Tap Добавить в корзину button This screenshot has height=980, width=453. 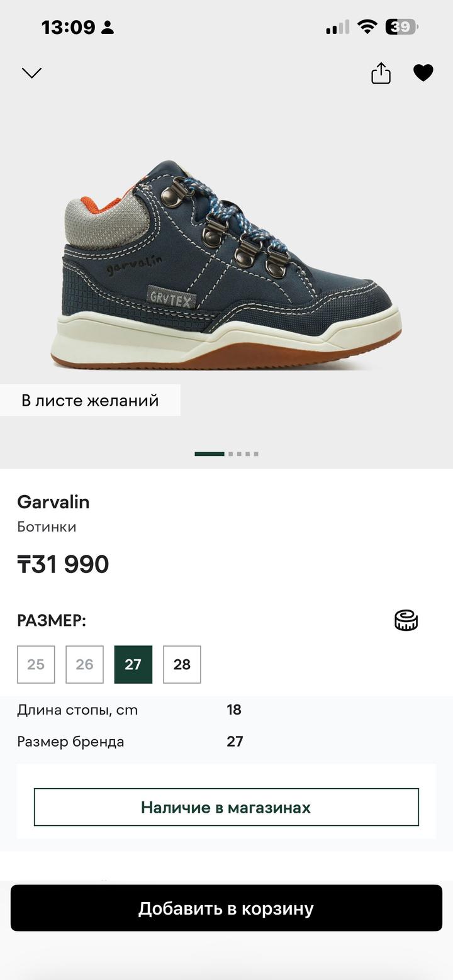pyautogui.click(x=226, y=908)
